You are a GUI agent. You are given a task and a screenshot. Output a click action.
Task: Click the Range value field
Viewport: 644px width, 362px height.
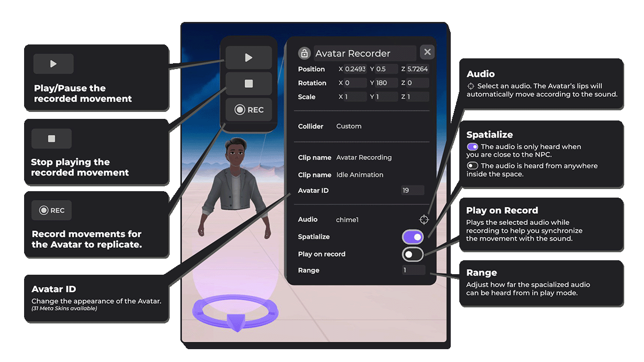(x=414, y=270)
